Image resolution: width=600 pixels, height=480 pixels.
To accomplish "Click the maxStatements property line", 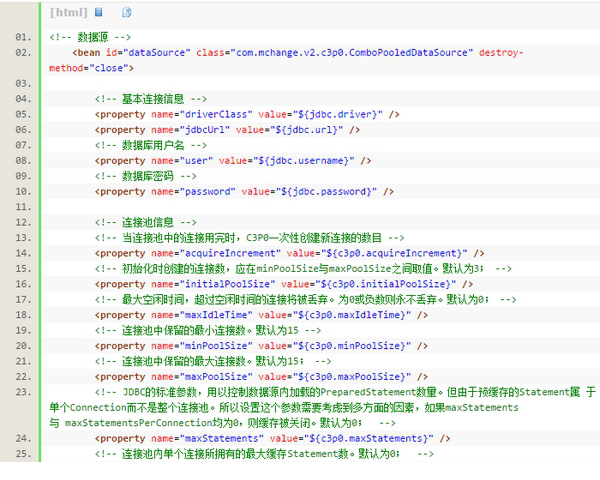I will click(x=272, y=438).
